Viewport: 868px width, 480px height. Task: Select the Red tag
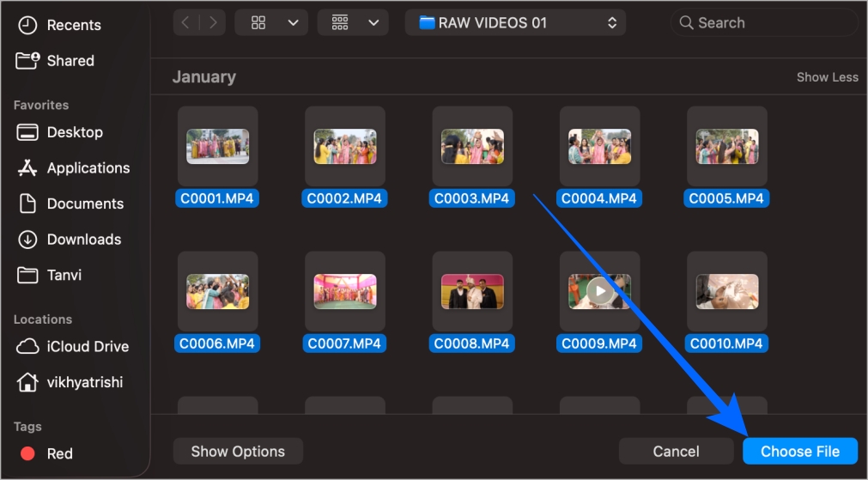(x=46, y=453)
